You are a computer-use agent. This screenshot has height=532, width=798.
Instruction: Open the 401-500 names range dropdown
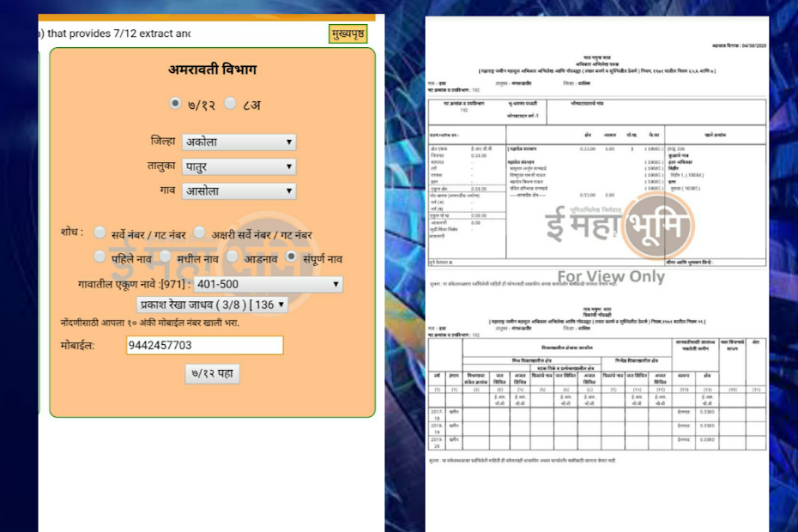[269, 284]
